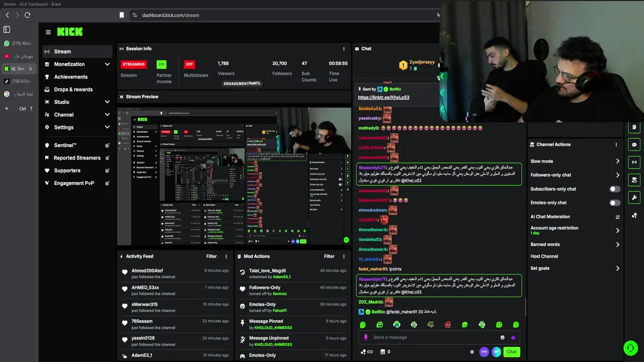The width and height of the screenshot is (644, 362).
Task: Open Engagement PvP in sidebar
Action: [76, 183]
